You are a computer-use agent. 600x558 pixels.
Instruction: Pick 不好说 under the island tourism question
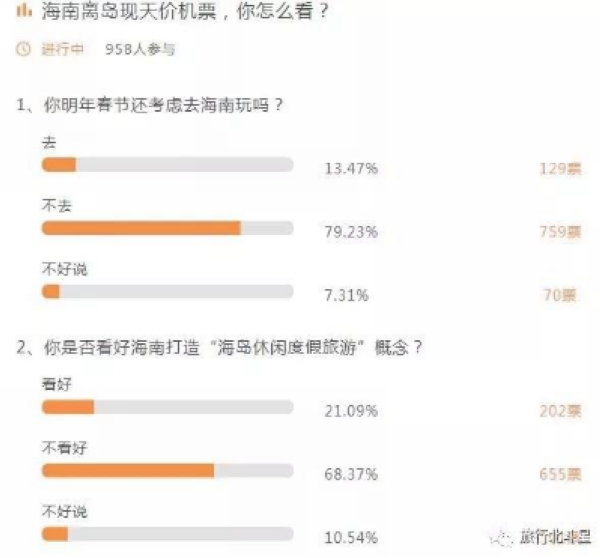(64, 511)
